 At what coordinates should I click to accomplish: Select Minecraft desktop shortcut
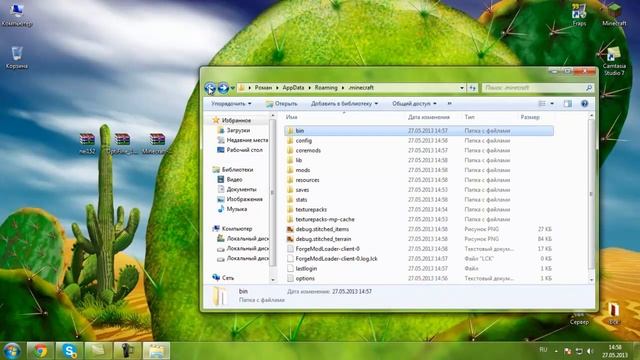[x=614, y=14]
